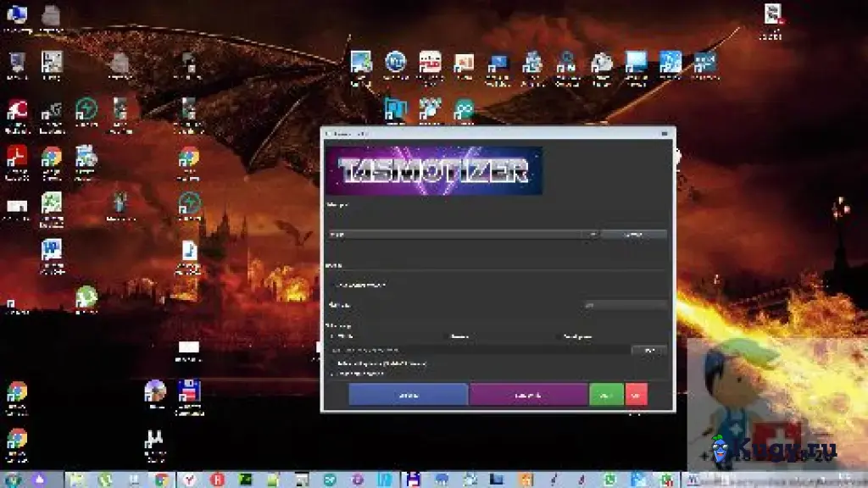Image resolution: width=868 pixels, height=488 pixels.
Task: Select the BIN file radio option
Action: pos(333,336)
